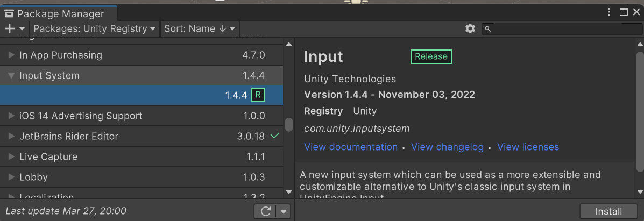
Task: Click the Input System package name
Action: (49, 76)
